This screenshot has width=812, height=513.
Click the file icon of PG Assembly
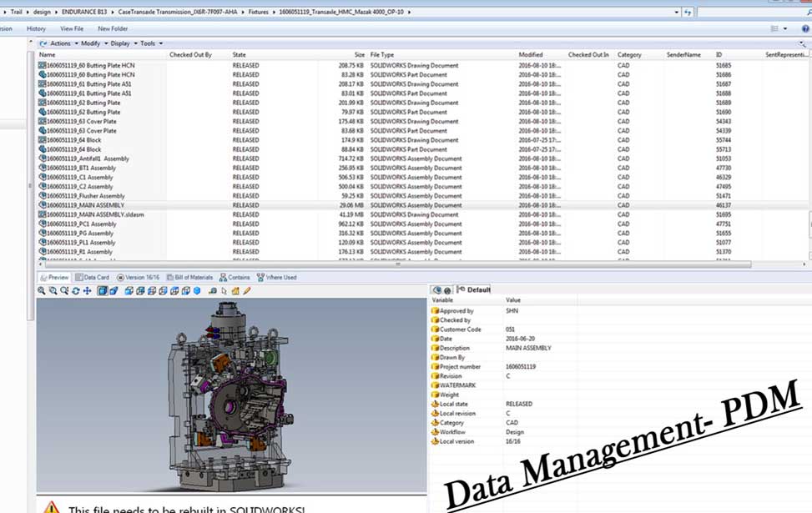click(43, 233)
